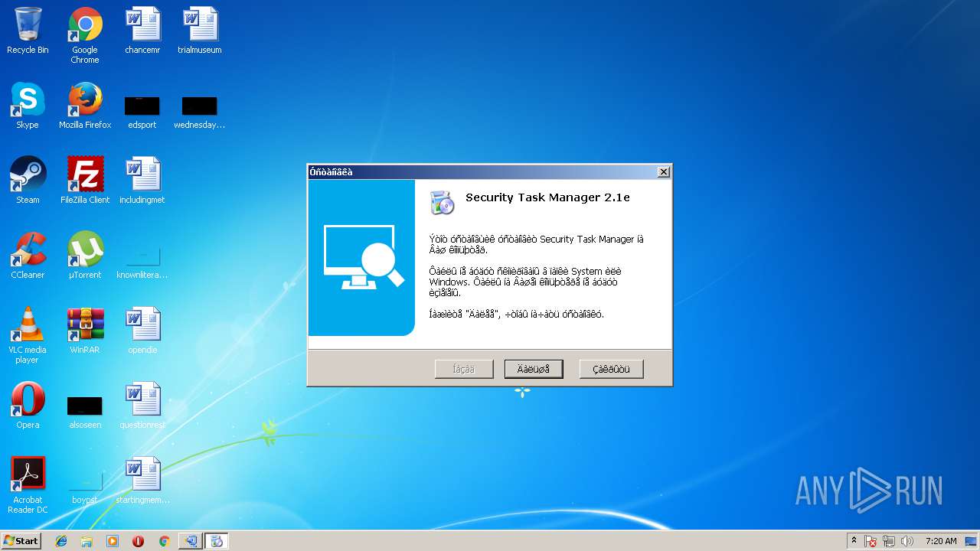Image resolution: width=980 pixels, height=551 pixels.
Task: Select the boypst desktop file
Action: (x=85, y=487)
